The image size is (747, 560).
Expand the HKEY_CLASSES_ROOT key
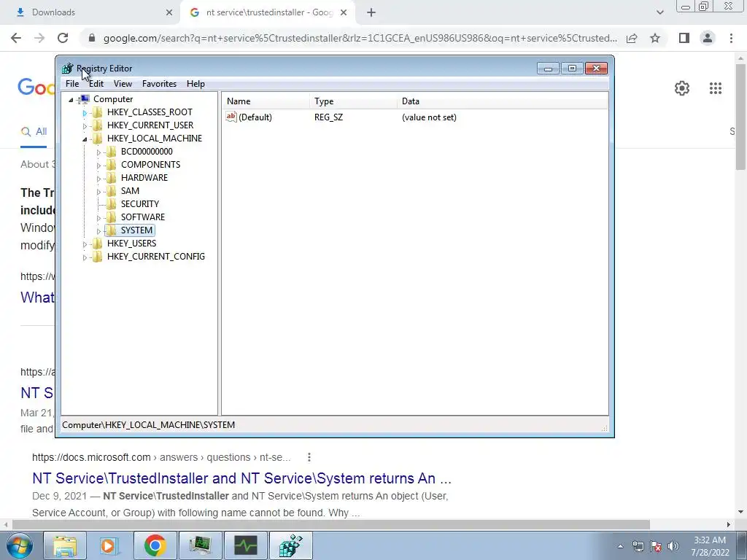point(85,113)
